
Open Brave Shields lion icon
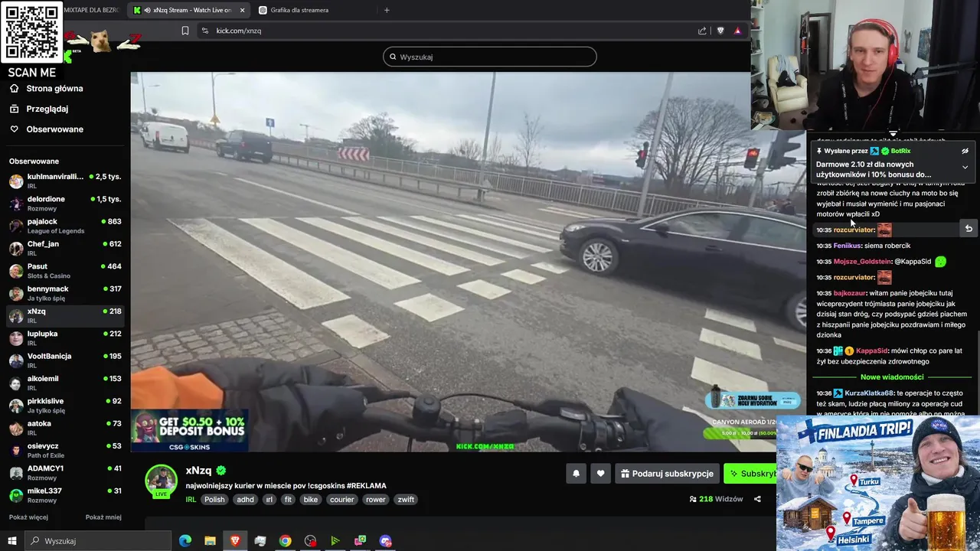720,31
